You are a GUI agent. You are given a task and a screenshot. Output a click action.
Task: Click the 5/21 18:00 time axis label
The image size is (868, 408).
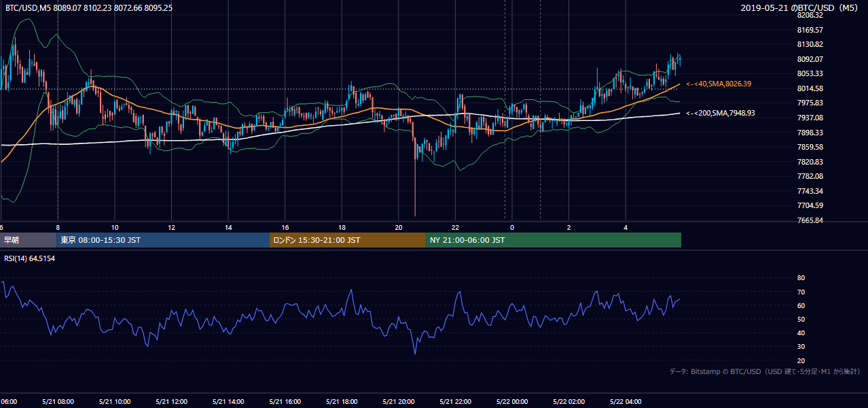342,402
